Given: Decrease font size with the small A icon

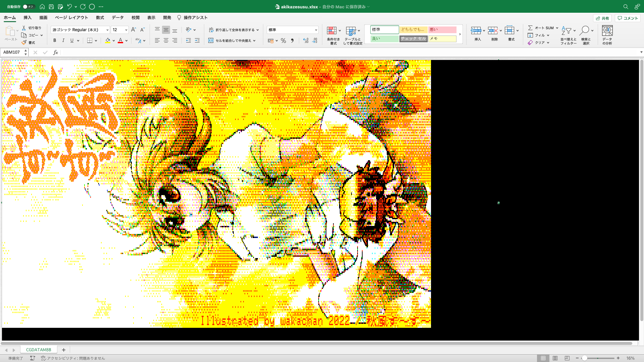Looking at the screenshot, I should click(x=142, y=30).
